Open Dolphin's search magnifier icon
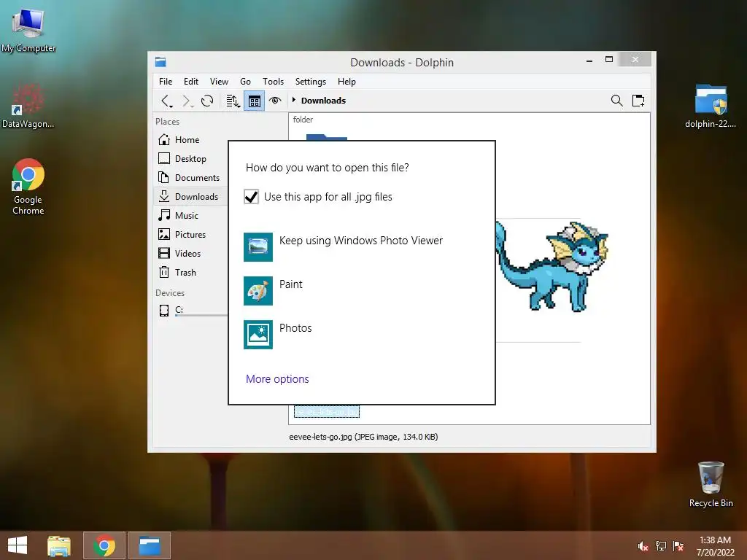This screenshot has width=747, height=560. pos(617,101)
